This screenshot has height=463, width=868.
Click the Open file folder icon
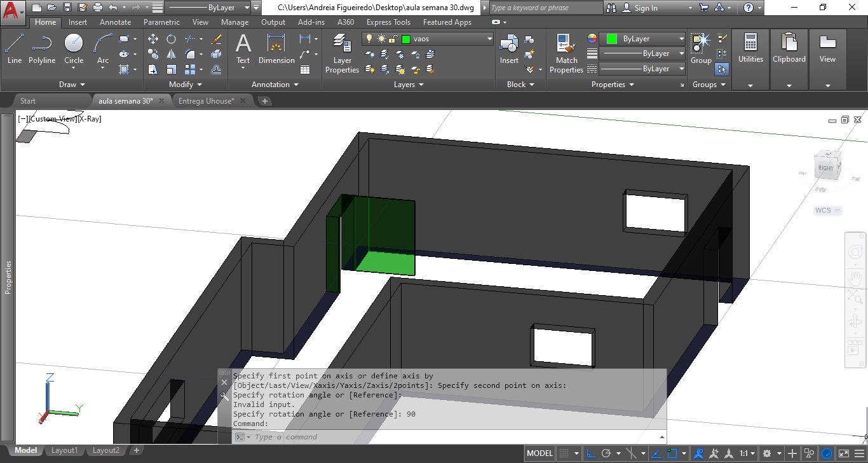point(51,8)
